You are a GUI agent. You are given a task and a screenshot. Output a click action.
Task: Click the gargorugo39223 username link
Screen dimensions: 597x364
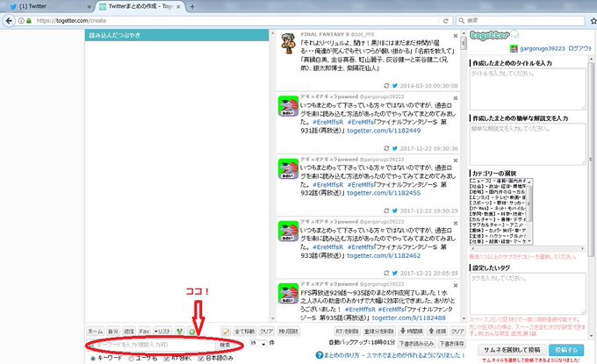tap(543, 48)
